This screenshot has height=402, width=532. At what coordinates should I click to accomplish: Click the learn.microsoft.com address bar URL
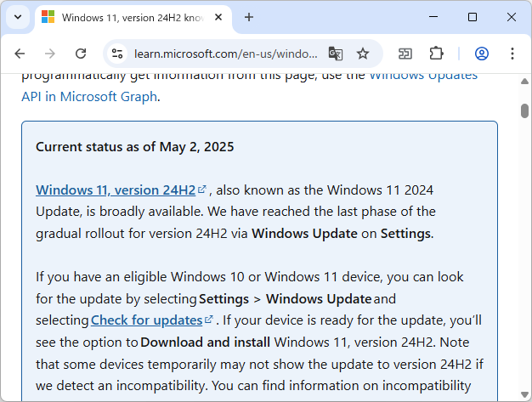225,54
